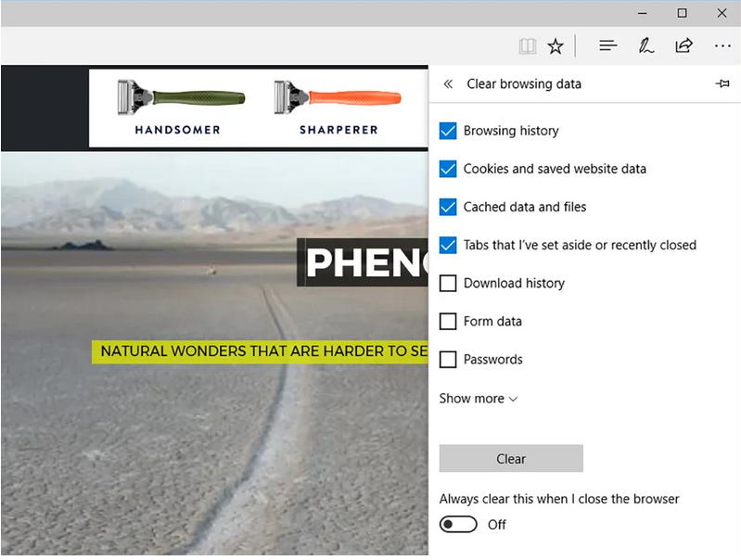Go back using double chevron icon

(448, 84)
